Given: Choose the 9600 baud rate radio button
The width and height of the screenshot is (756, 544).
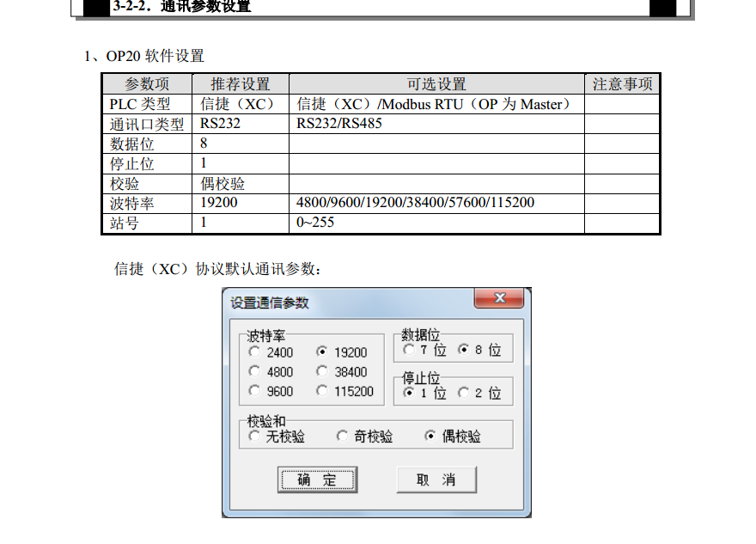Looking at the screenshot, I should click(x=254, y=391).
